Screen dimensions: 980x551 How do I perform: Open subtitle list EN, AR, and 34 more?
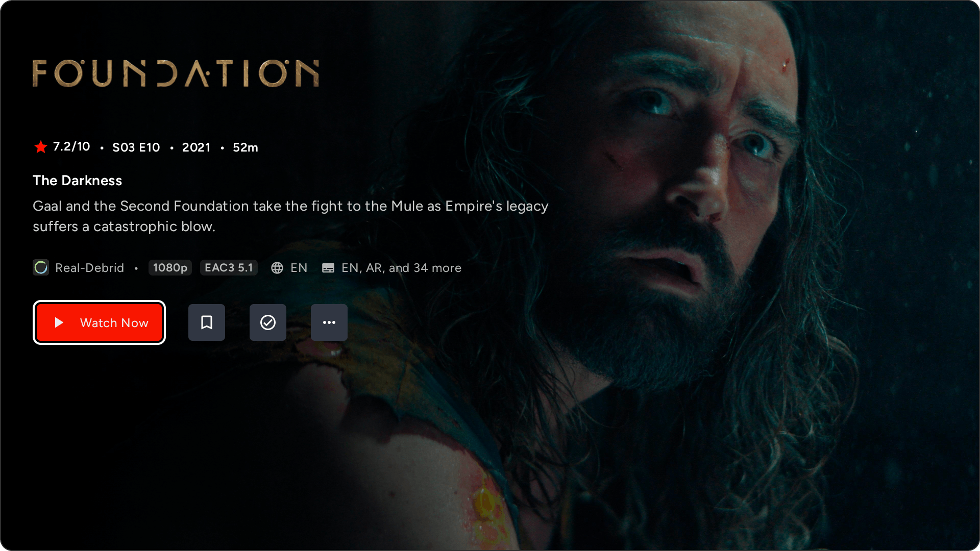(x=401, y=268)
